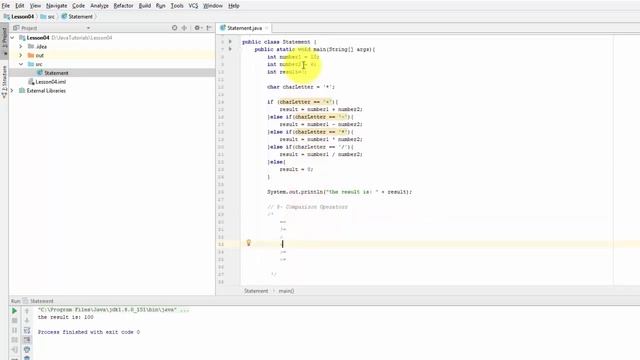The width and height of the screenshot is (640, 360).
Task: Collapse the Lesson04 root node
Action: 12,38
